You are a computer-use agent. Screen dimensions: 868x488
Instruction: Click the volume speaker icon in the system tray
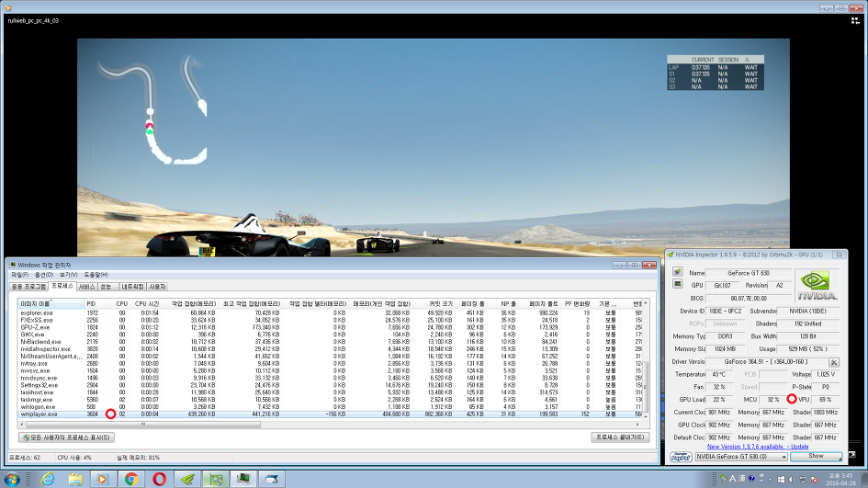[x=792, y=479]
